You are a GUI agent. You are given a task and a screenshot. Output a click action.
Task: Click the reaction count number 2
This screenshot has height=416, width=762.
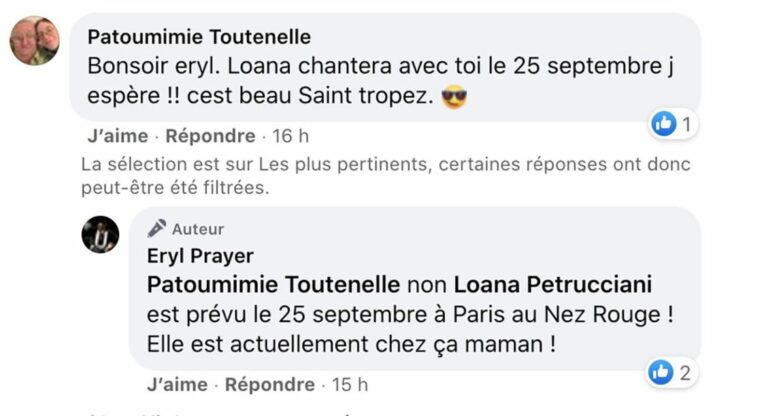tap(685, 373)
